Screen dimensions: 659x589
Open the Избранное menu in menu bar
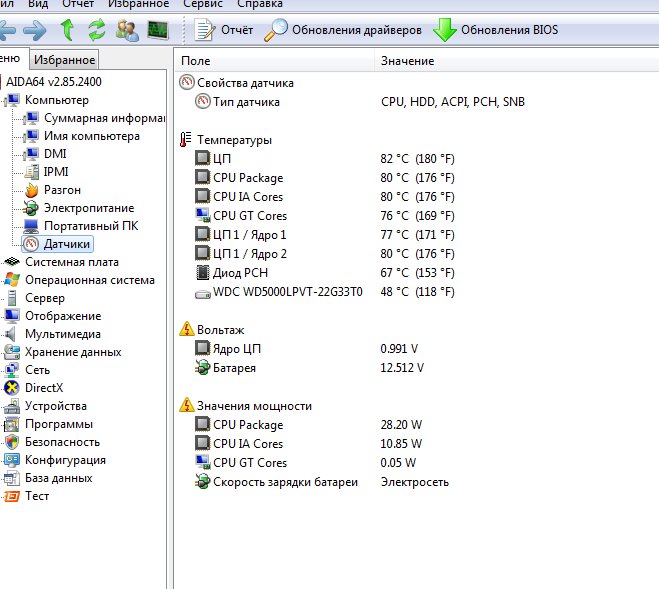(138, 4)
